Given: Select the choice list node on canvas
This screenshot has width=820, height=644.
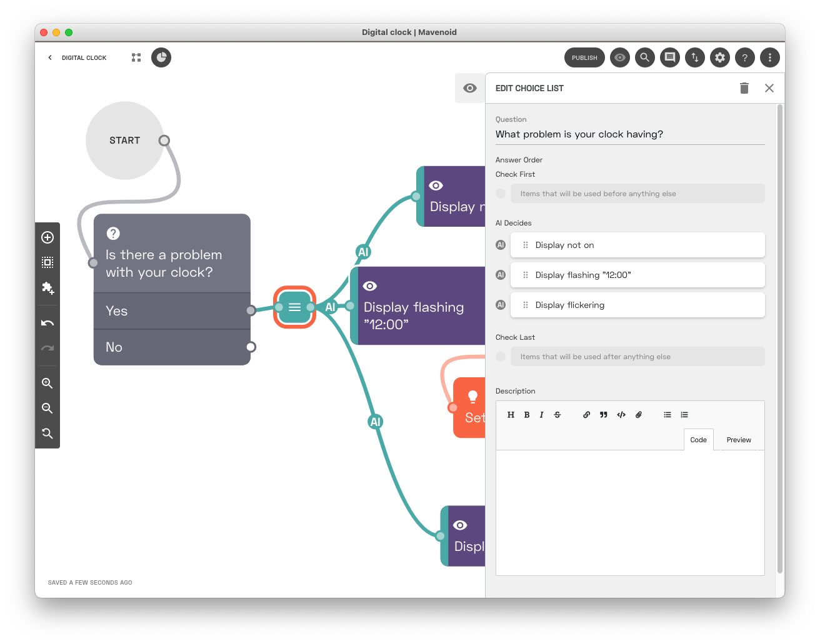Looking at the screenshot, I should tap(294, 307).
